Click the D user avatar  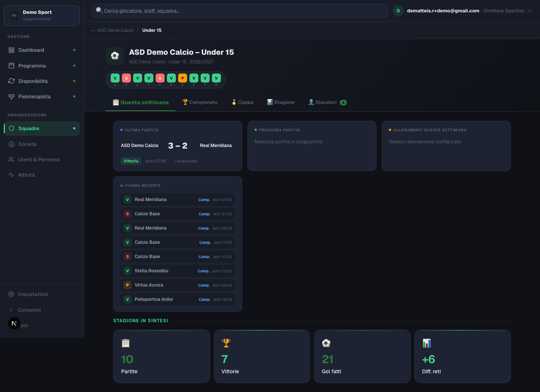(398, 11)
